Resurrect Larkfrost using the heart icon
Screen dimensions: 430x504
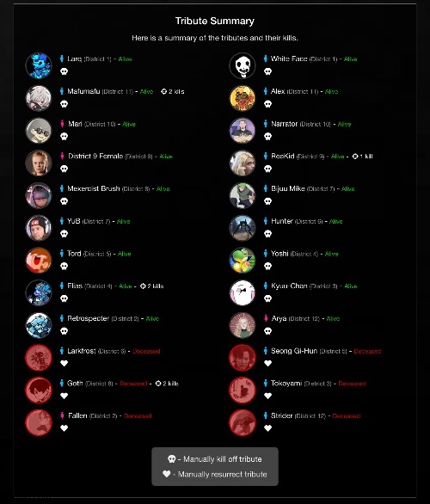point(64,363)
